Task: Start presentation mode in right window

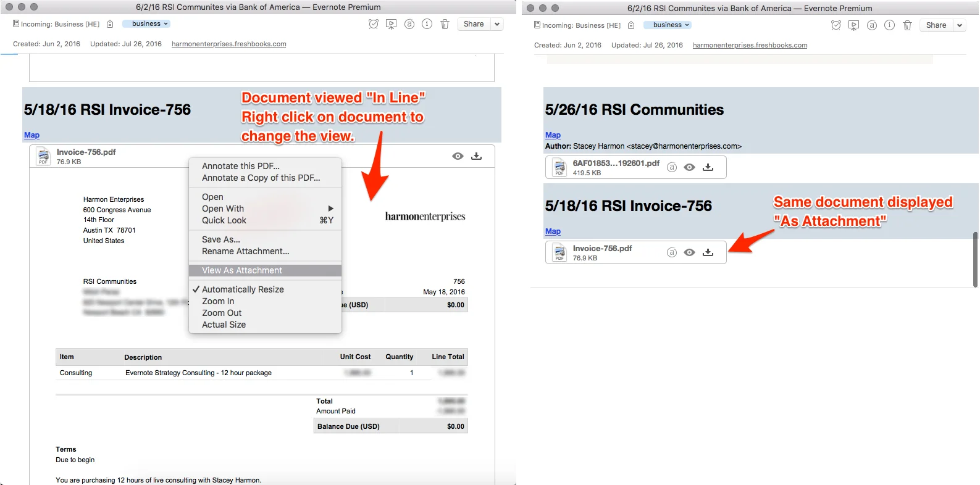Action: click(x=853, y=25)
